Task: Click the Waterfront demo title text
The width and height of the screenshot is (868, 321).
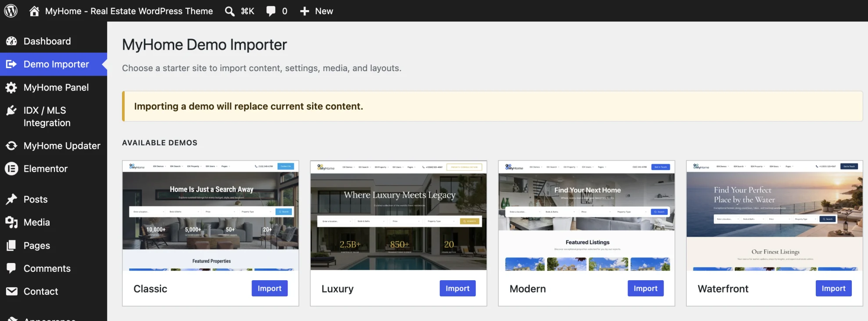Action: 723,289
